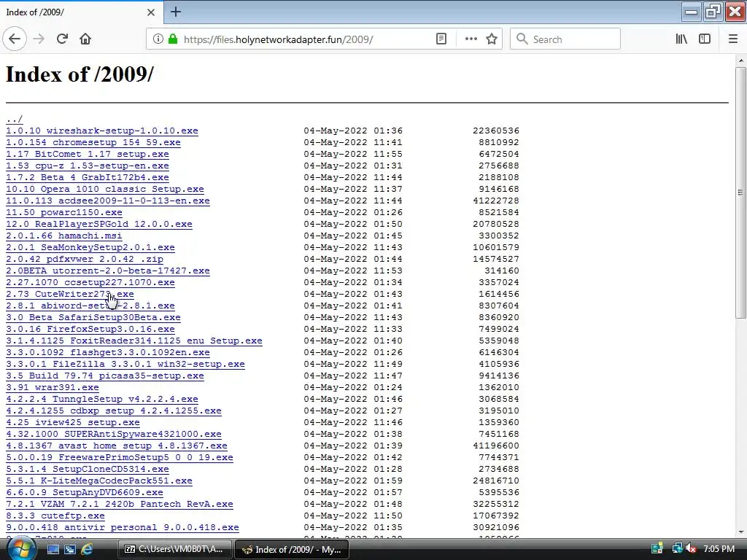Close the Index of /2009/ tab
Viewport: 747px width, 560px height.
(x=151, y=12)
